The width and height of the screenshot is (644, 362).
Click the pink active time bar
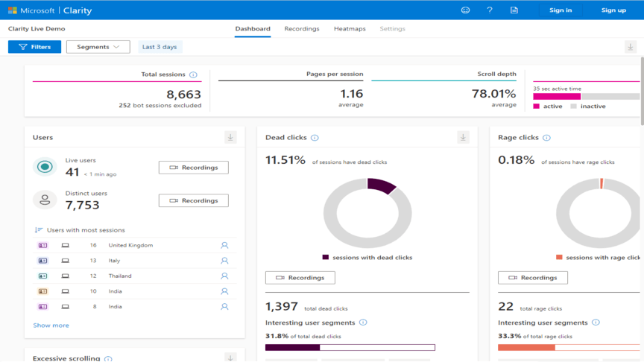pyautogui.click(x=557, y=96)
